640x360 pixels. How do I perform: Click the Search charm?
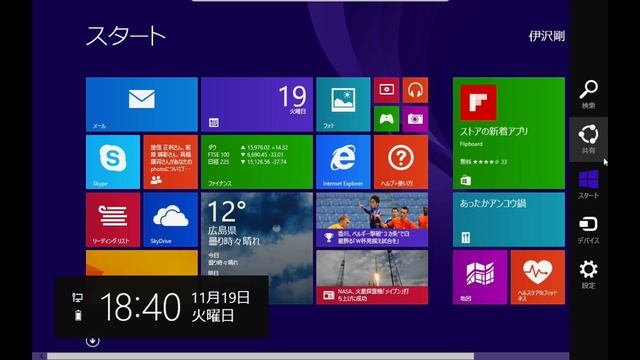pos(588,94)
